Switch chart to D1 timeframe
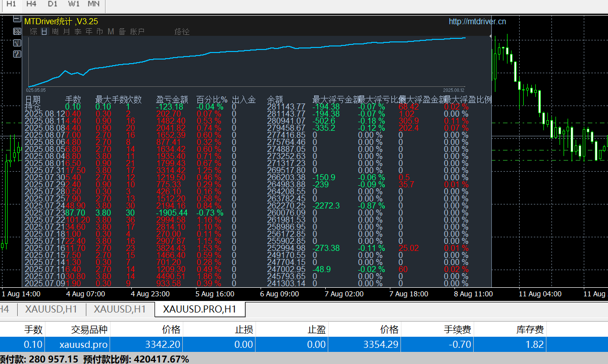Image resolution: width=608 pixels, height=364 pixels. pyautogui.click(x=53, y=4)
